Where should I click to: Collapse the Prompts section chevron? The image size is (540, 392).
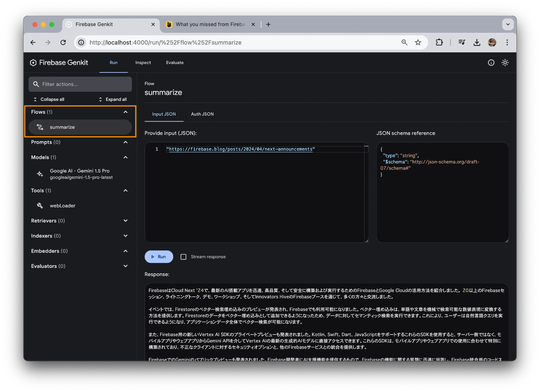coord(125,142)
